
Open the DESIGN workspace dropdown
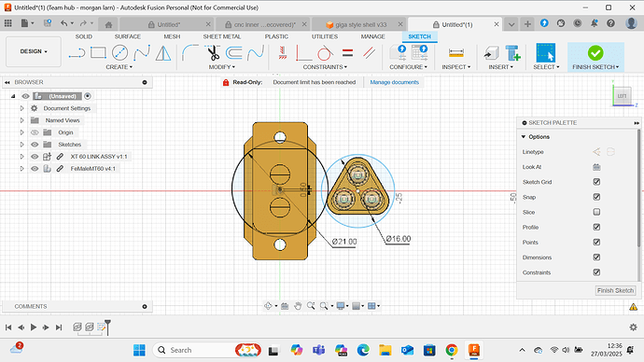(34, 51)
